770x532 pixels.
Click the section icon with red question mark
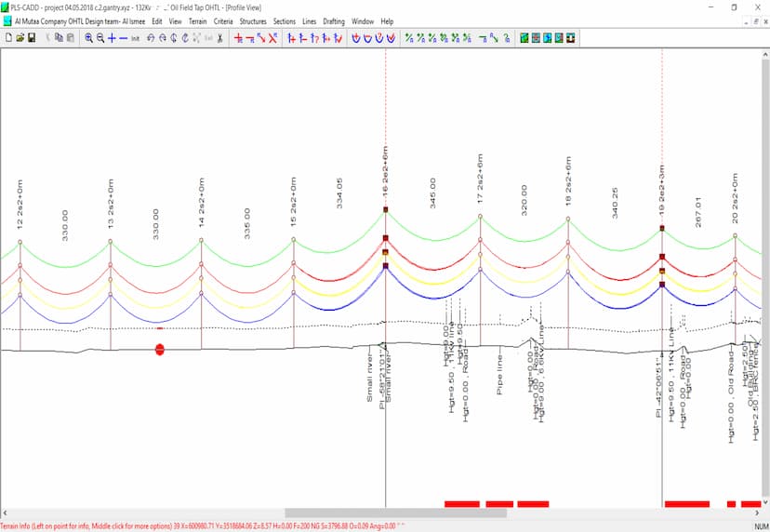coord(379,38)
